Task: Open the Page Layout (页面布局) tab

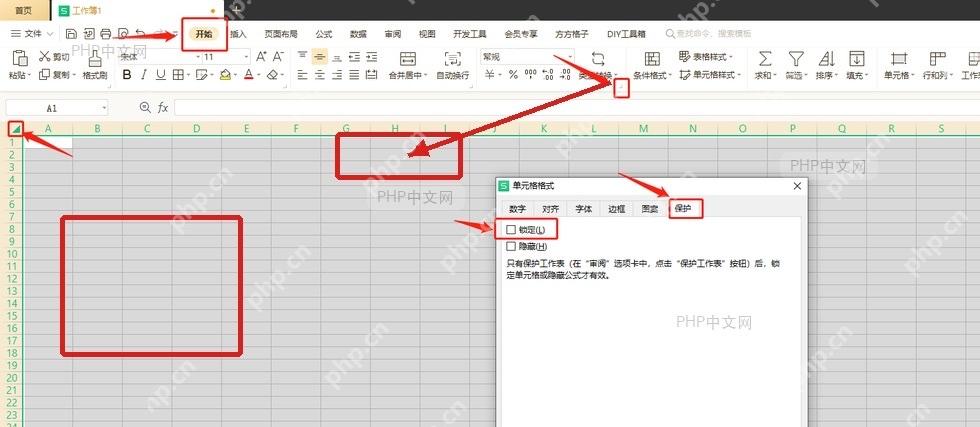Action: coord(281,34)
